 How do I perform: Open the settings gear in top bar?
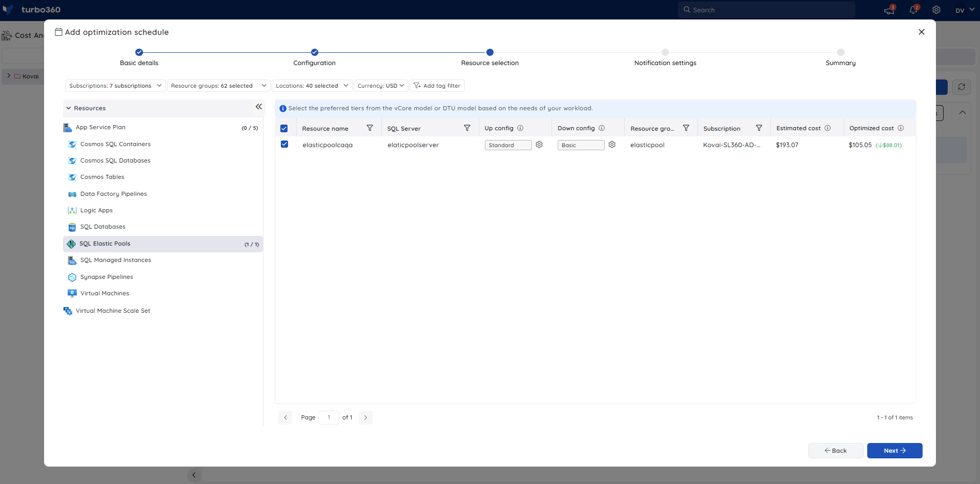(x=936, y=10)
